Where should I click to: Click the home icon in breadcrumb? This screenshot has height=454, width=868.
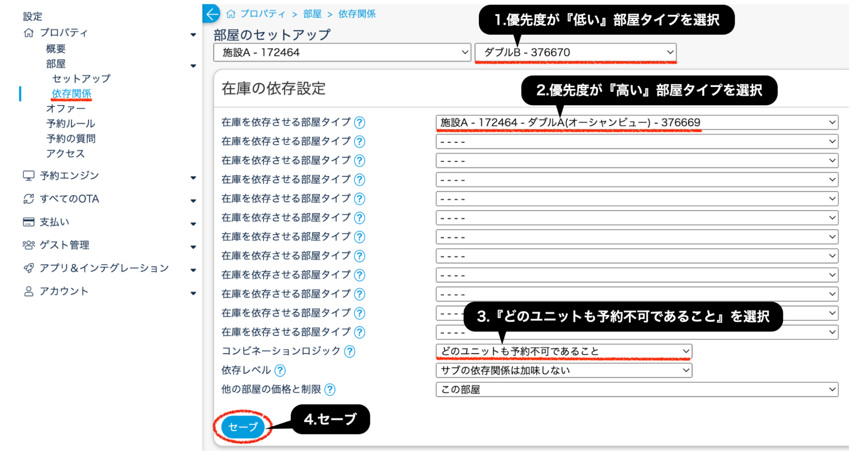[231, 14]
